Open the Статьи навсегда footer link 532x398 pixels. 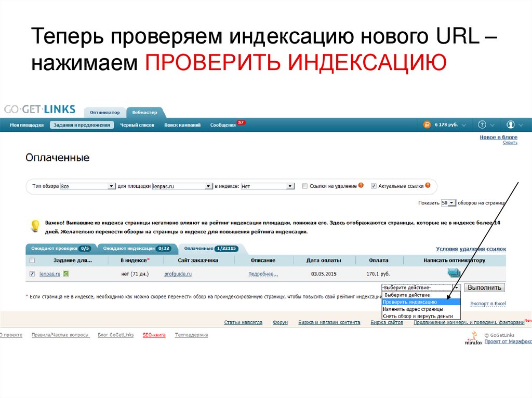243,322
